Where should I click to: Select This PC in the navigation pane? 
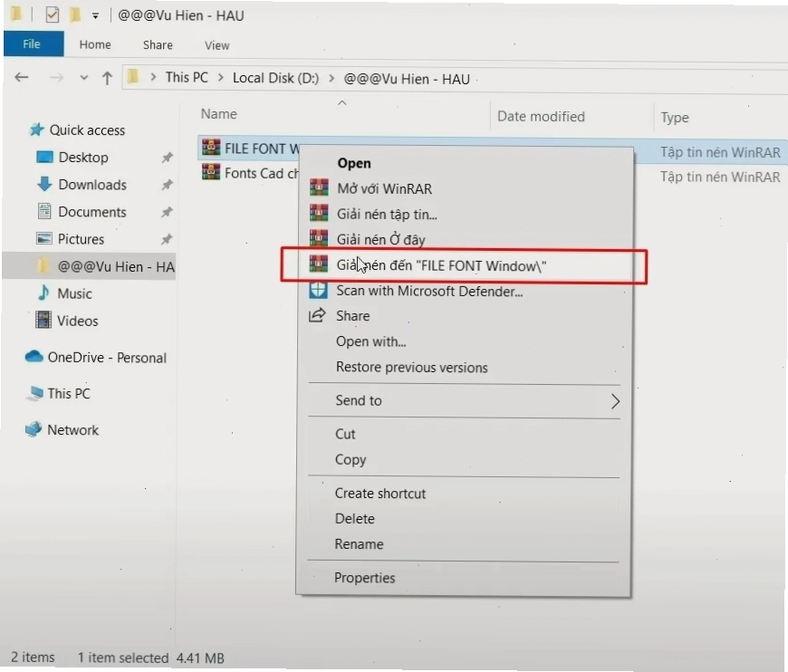pyautogui.click(x=59, y=393)
